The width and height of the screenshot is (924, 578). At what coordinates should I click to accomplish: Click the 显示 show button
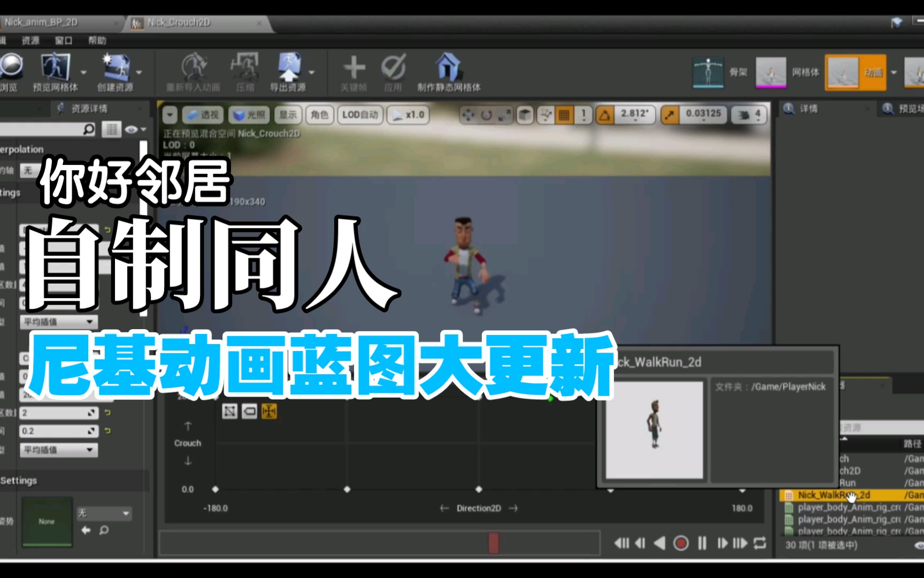288,115
